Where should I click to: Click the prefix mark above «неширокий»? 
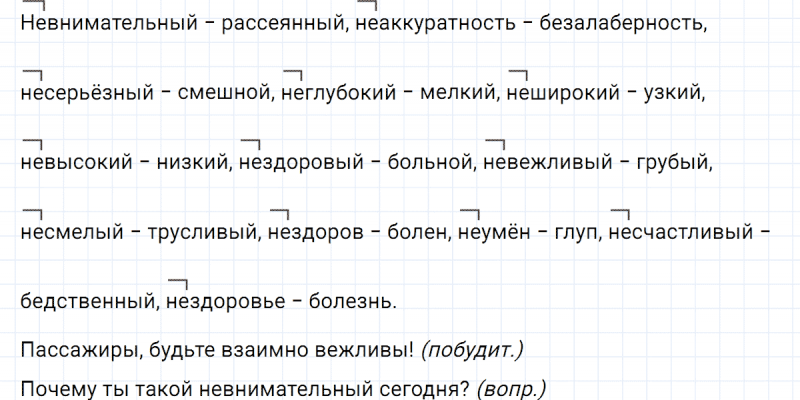(518, 75)
